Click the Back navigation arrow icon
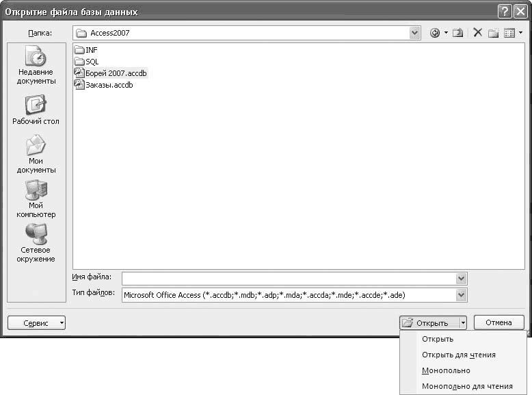Viewport: 532px width, 395px height. pos(435,33)
